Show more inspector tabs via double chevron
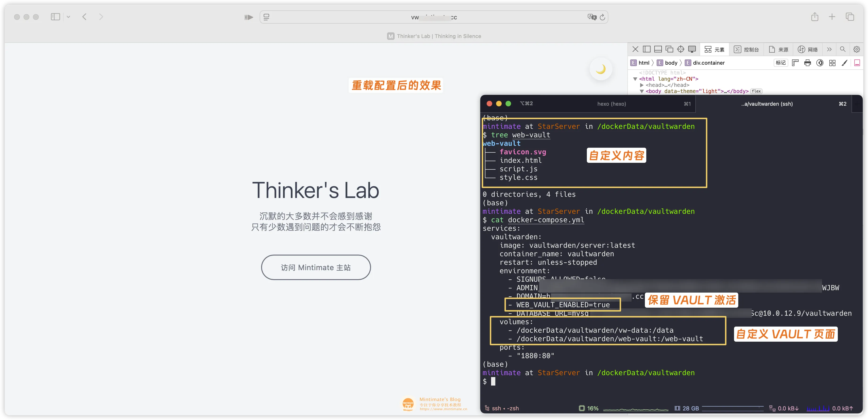 point(829,50)
